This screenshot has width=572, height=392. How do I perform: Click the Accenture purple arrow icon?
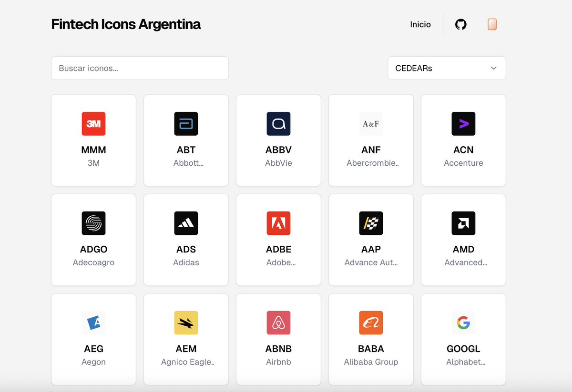click(x=463, y=124)
